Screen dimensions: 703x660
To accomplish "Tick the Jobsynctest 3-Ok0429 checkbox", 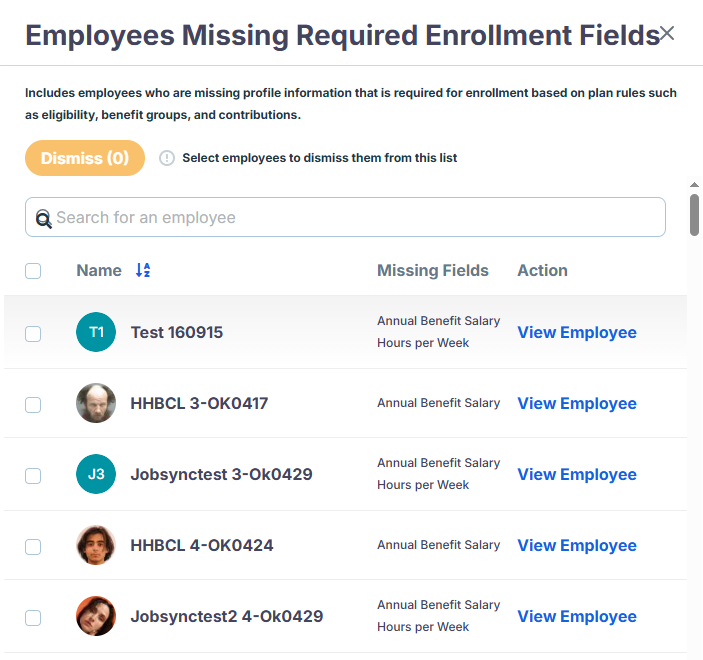I will [33, 476].
